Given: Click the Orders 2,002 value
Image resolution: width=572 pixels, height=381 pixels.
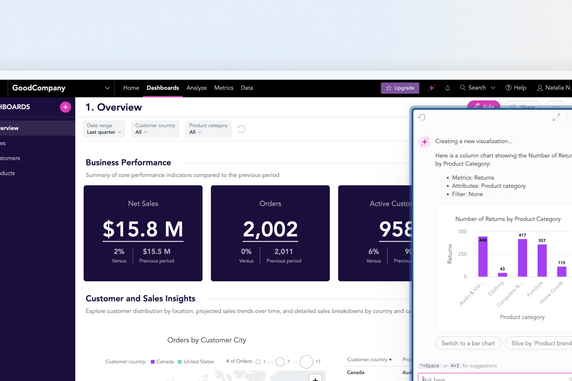Looking at the screenshot, I should click(270, 229).
